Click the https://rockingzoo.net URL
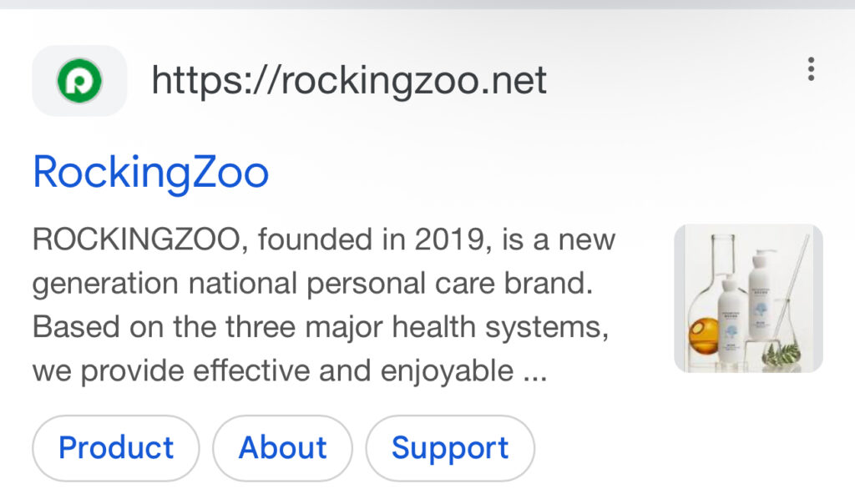 [x=348, y=81]
